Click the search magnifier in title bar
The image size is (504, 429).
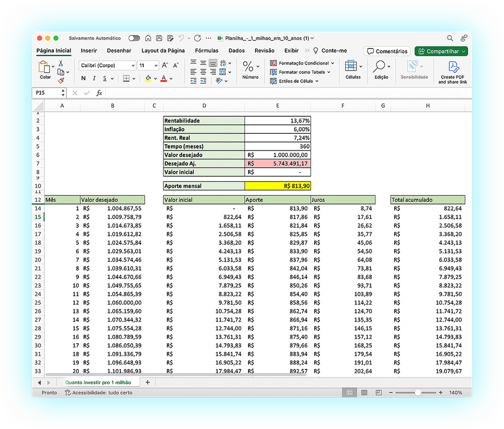coord(450,38)
